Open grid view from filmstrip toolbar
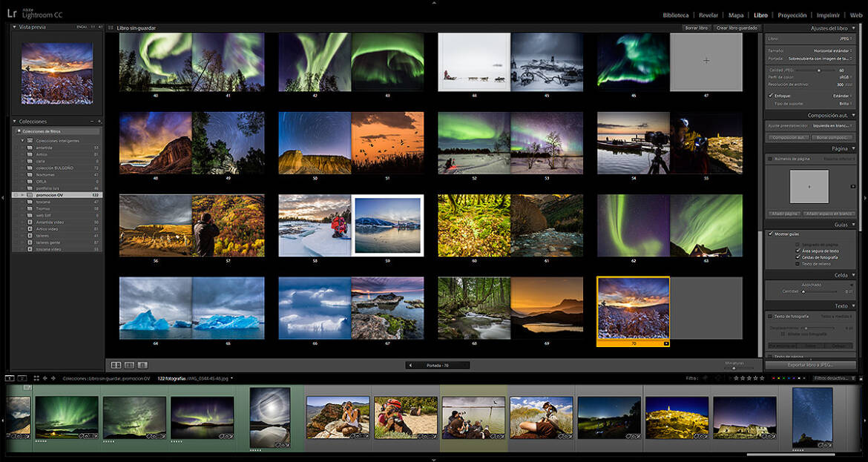Screen dimensions: 868x462 point(35,378)
